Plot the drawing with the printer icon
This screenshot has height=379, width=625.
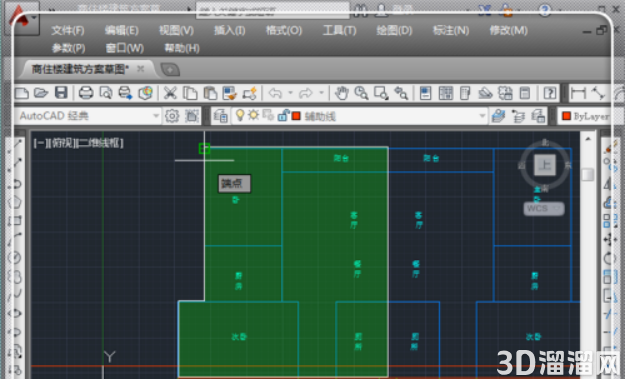click(x=86, y=93)
